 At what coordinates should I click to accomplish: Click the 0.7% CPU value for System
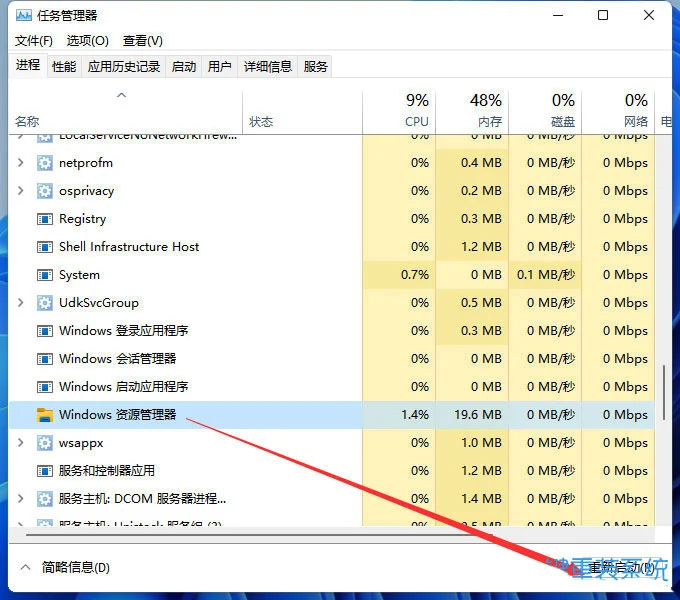(x=415, y=275)
